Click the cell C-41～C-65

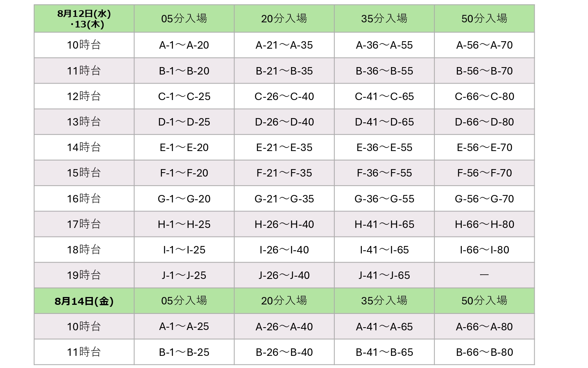384,96
